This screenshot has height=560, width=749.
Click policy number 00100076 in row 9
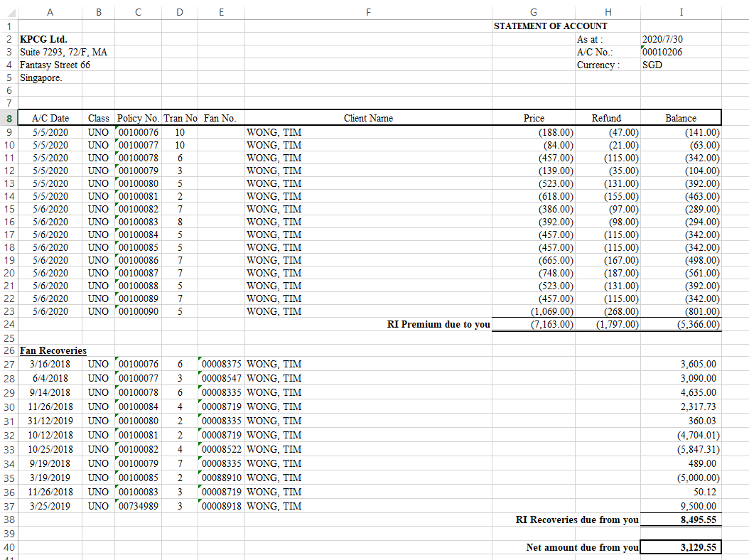tap(139, 132)
